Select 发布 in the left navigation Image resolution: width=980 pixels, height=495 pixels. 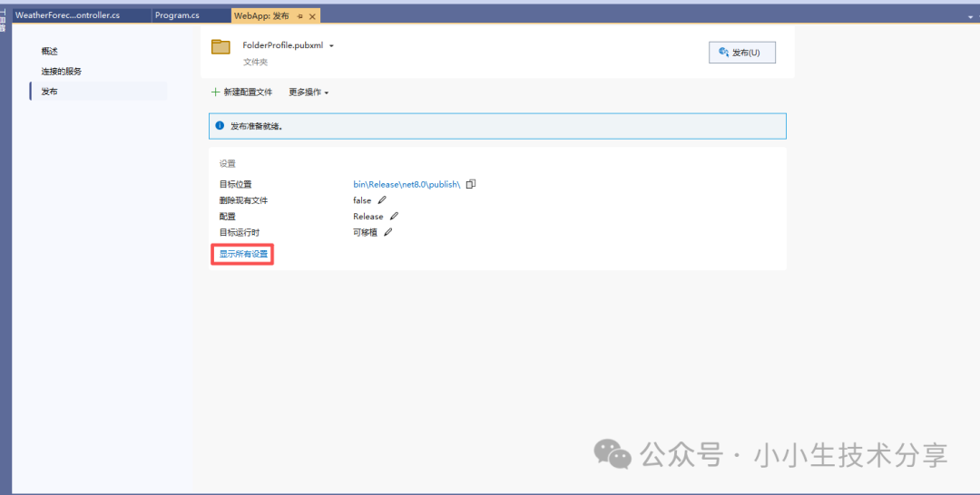tap(49, 92)
